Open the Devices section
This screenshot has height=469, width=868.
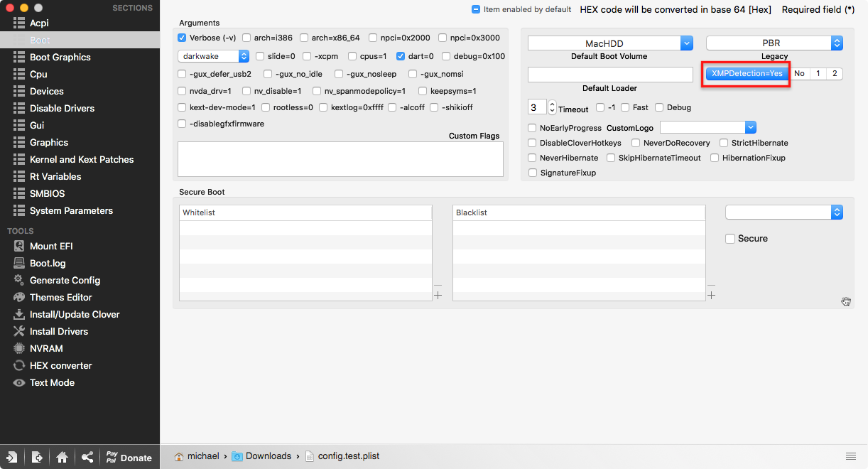[46, 91]
